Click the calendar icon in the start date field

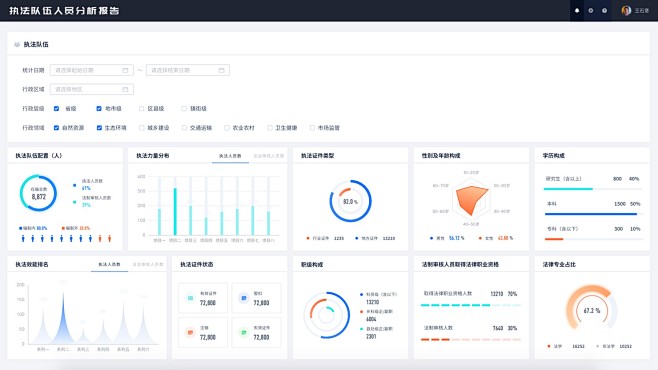click(125, 70)
